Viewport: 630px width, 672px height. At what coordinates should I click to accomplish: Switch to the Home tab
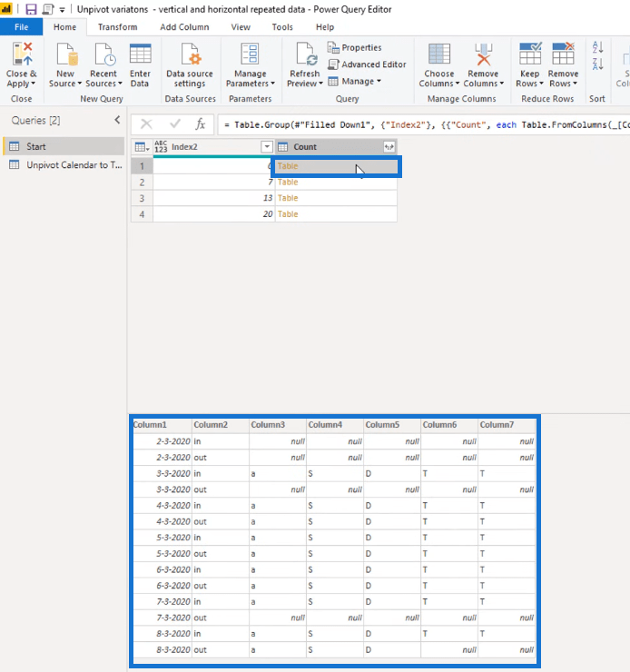click(64, 27)
